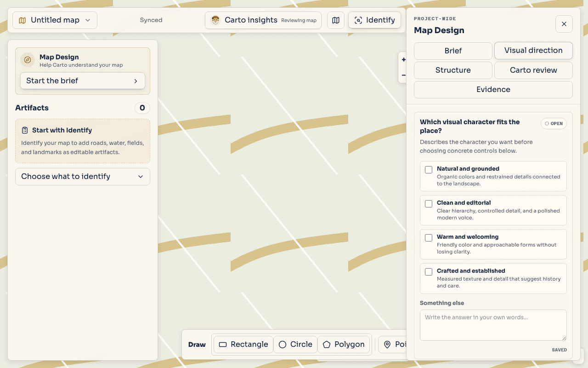Click the map icon beside Untitled map
Image resolution: width=588 pixels, height=368 pixels.
point(23,20)
